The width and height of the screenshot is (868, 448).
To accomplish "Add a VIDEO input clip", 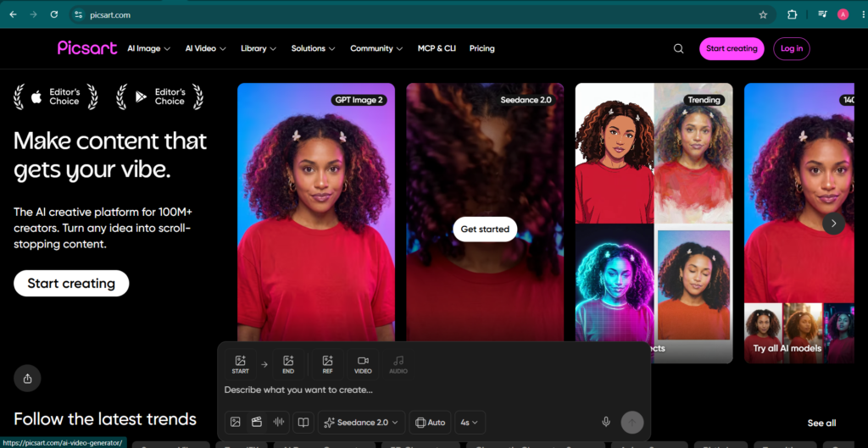I will click(x=363, y=364).
